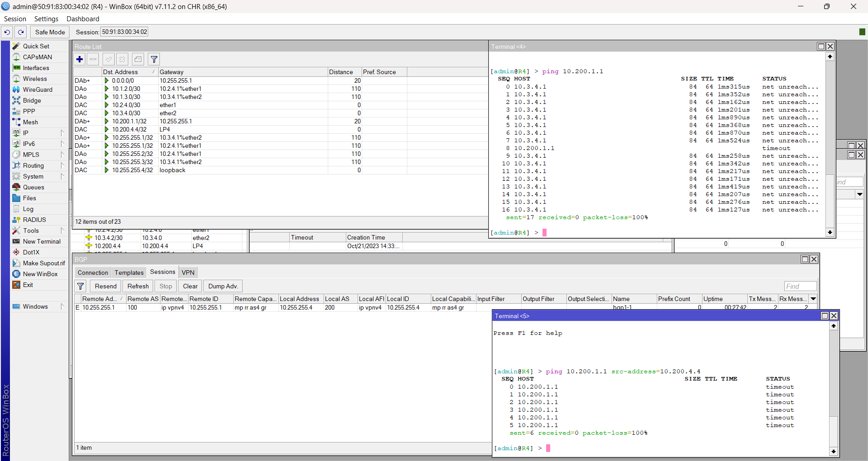Click the Redo arrow icon in toolbar
Viewport: 868px width, 461px height.
tap(21, 32)
